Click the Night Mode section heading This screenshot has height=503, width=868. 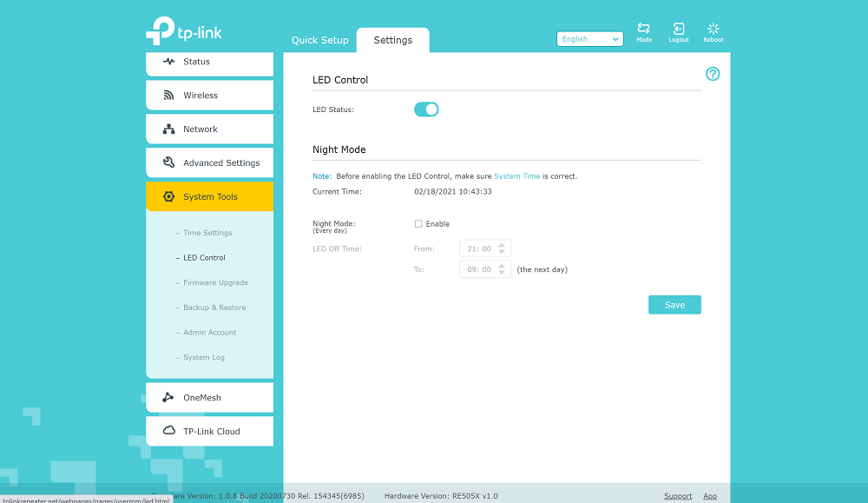click(x=339, y=149)
